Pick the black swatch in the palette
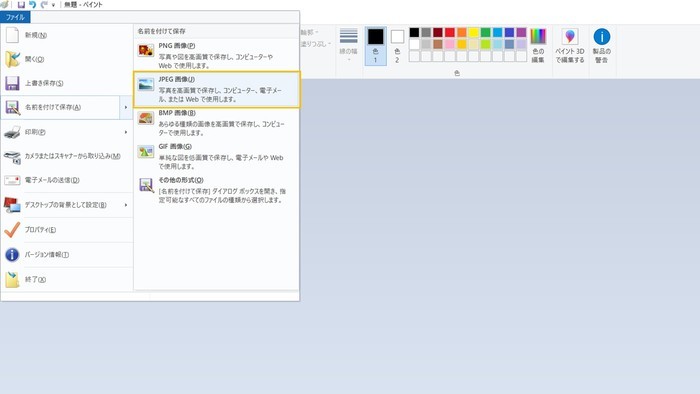This screenshot has height=394, width=700. (x=414, y=32)
